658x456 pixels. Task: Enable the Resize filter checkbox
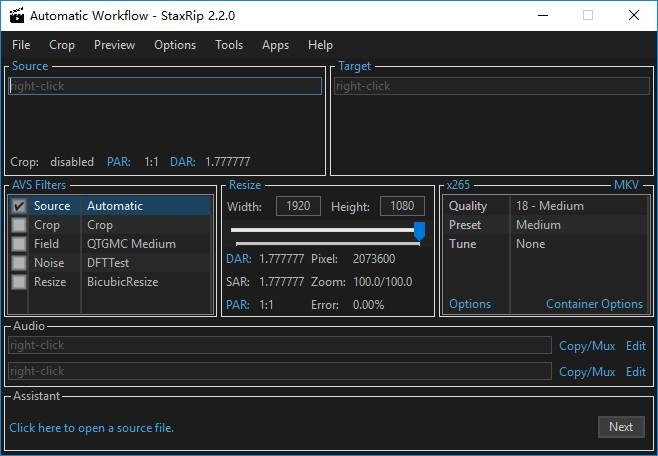19,281
